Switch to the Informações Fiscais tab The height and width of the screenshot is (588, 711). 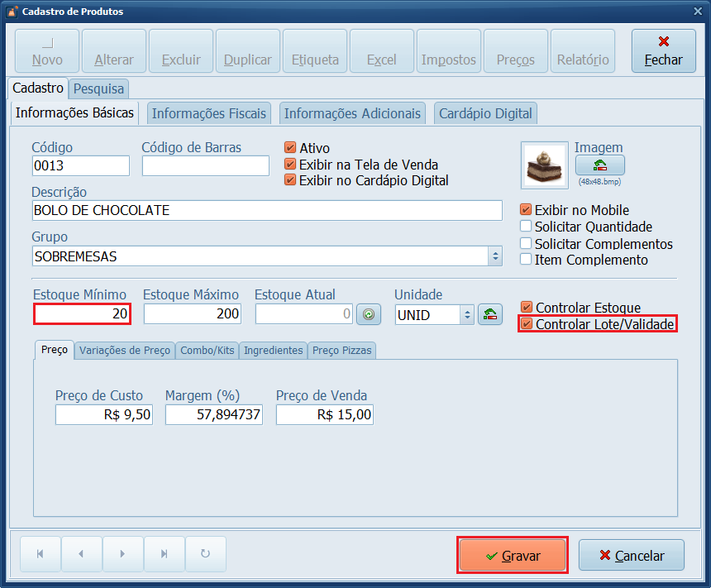[x=209, y=113]
